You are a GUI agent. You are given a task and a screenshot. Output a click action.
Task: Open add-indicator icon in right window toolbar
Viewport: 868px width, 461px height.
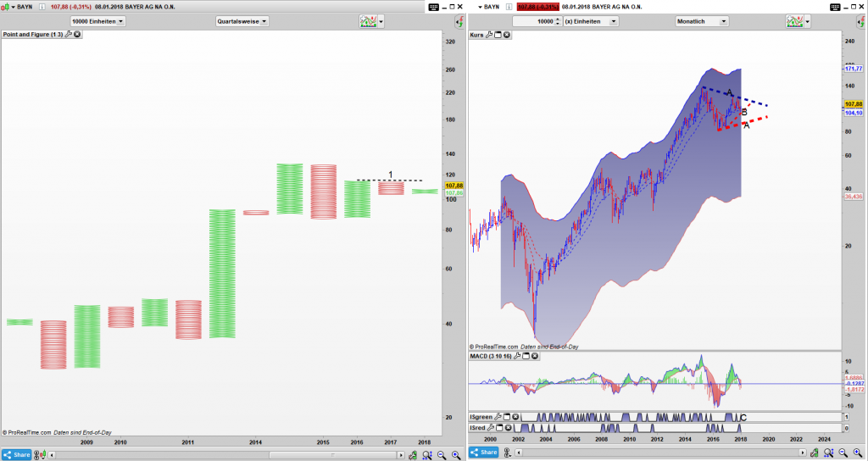point(794,21)
